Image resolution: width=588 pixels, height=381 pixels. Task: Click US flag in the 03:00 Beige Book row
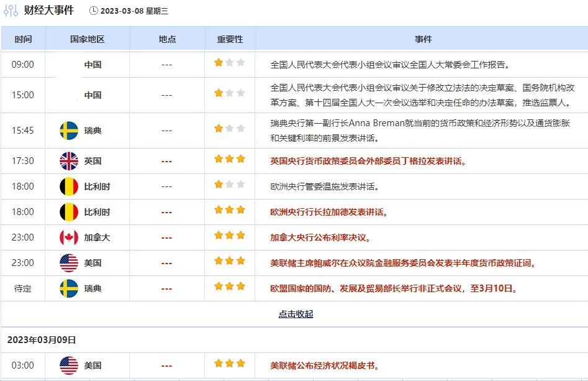pos(69,365)
